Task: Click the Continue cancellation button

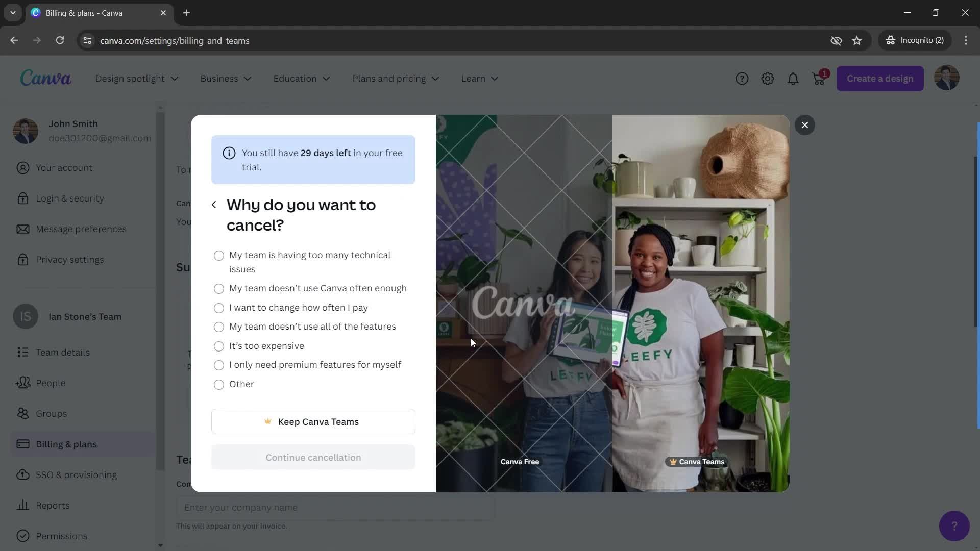Action: 314,458
